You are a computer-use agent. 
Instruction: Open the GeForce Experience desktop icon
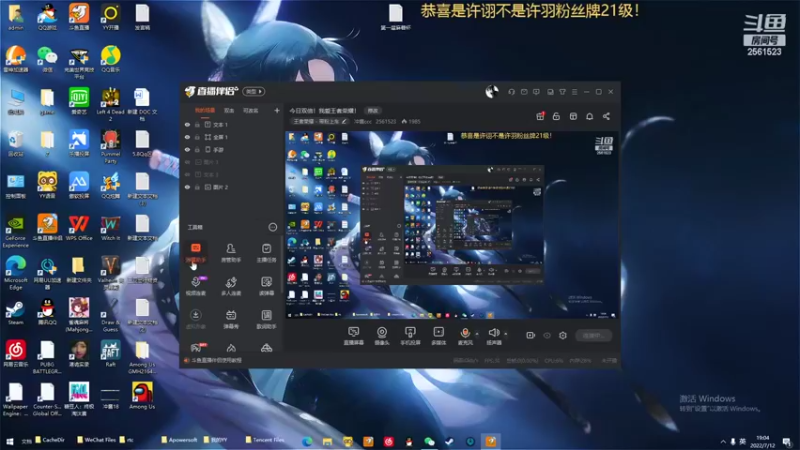[15, 231]
